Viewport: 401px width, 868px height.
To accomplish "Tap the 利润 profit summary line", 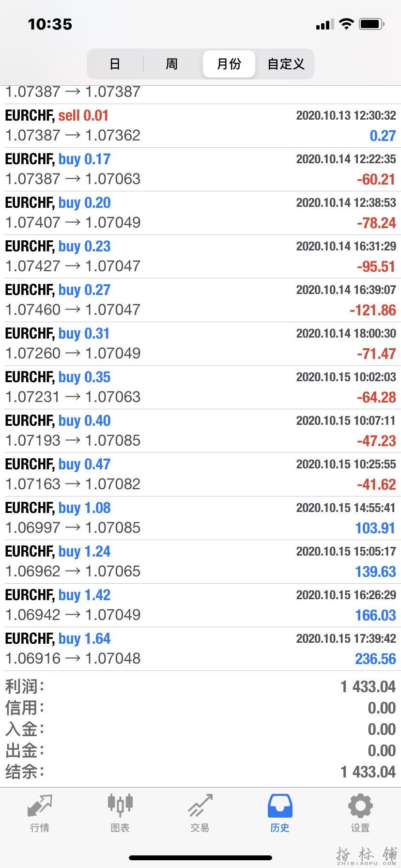I will click(200, 686).
